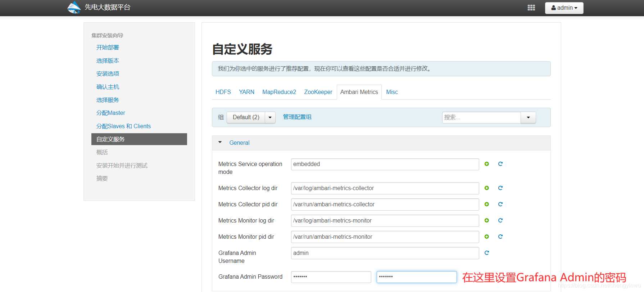Viewport: 644px width, 292px height.
Task: Click green override icon for Metrics Collector log dir
Action: point(487,188)
